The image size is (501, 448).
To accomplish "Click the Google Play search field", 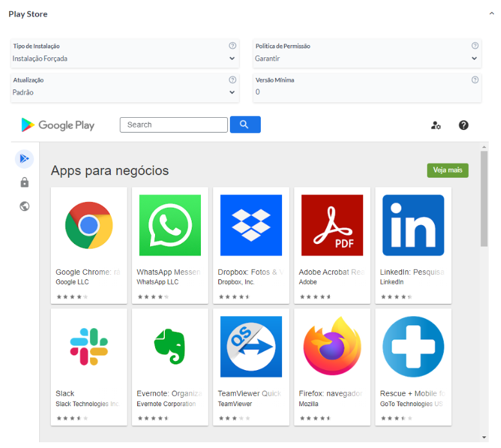I will coord(174,124).
